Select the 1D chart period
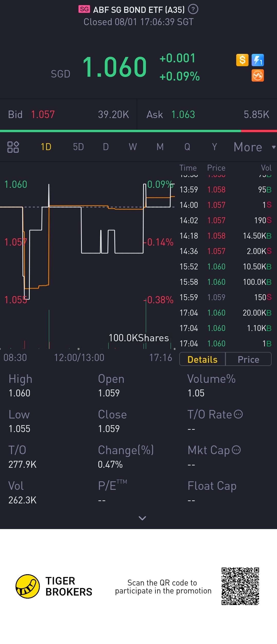Screen dimensions: 277x644 pos(46,147)
